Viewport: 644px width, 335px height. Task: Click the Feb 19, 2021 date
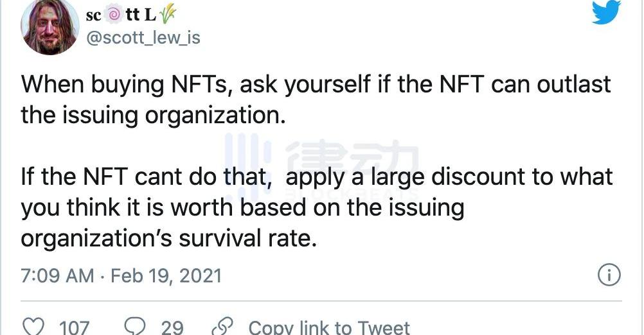point(166,276)
